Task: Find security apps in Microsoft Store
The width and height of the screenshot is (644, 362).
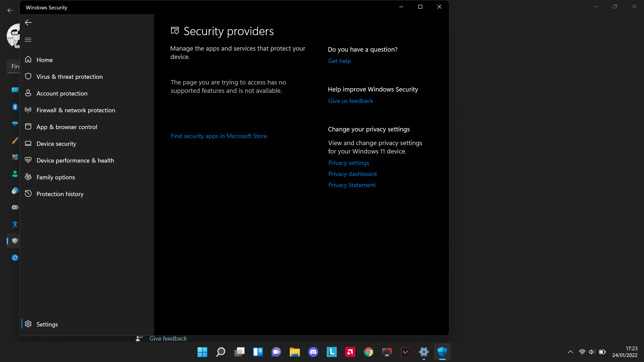Action: coord(219,136)
